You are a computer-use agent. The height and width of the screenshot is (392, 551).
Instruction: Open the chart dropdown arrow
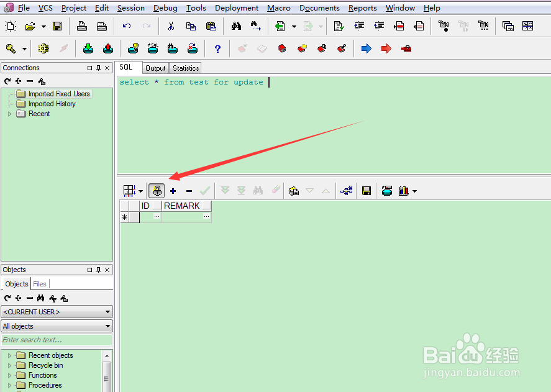point(415,191)
